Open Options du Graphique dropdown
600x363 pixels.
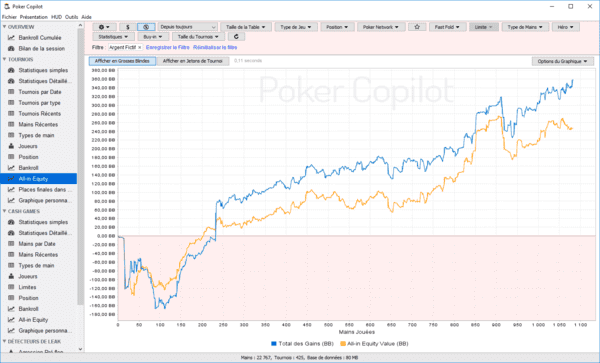coord(562,61)
